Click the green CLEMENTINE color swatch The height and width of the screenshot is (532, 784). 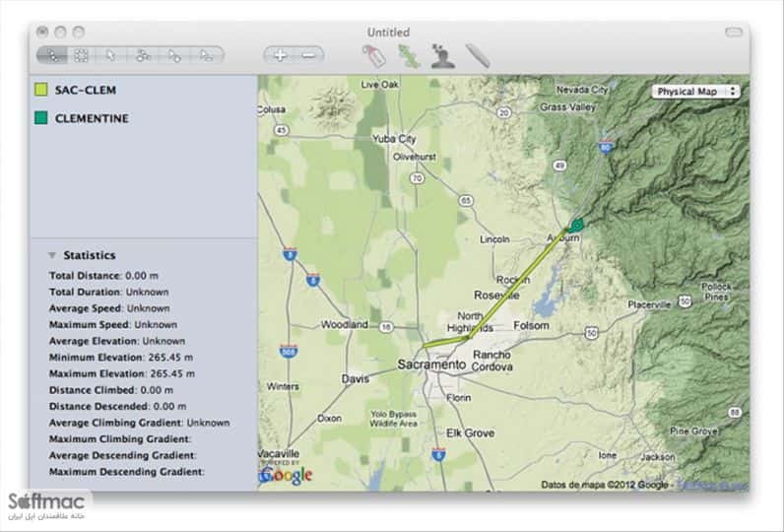[41, 118]
